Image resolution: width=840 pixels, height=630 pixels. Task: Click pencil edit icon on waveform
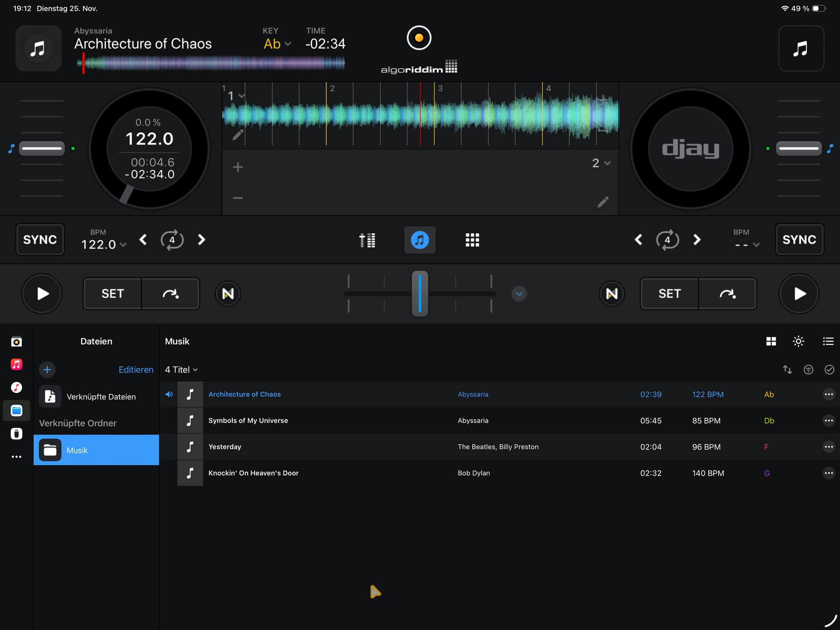pos(238,135)
